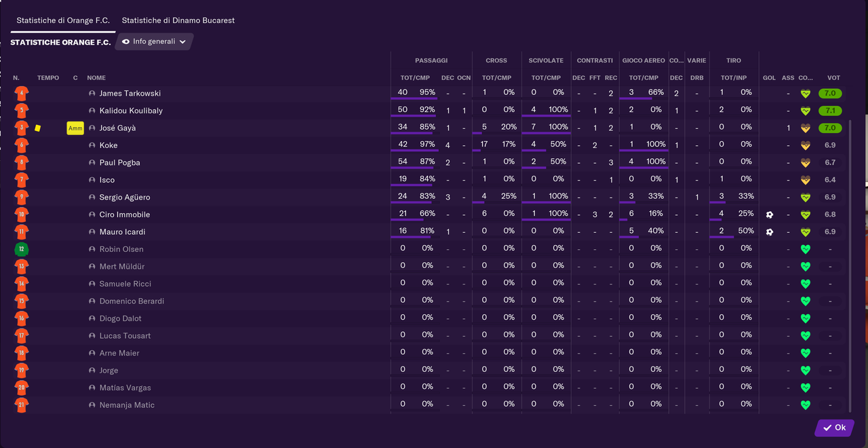Click Diogo Dalot's number 16 shirt icon

(x=22, y=318)
